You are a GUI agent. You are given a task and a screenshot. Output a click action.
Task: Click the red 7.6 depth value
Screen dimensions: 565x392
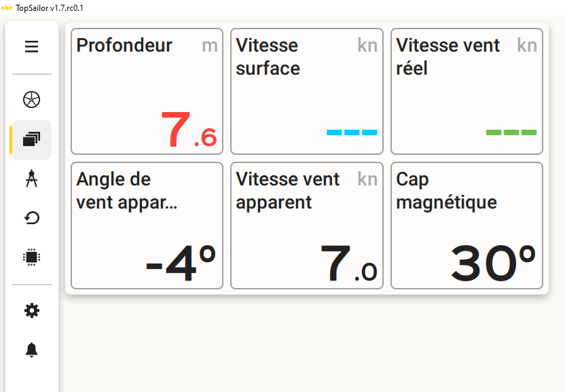point(189,130)
